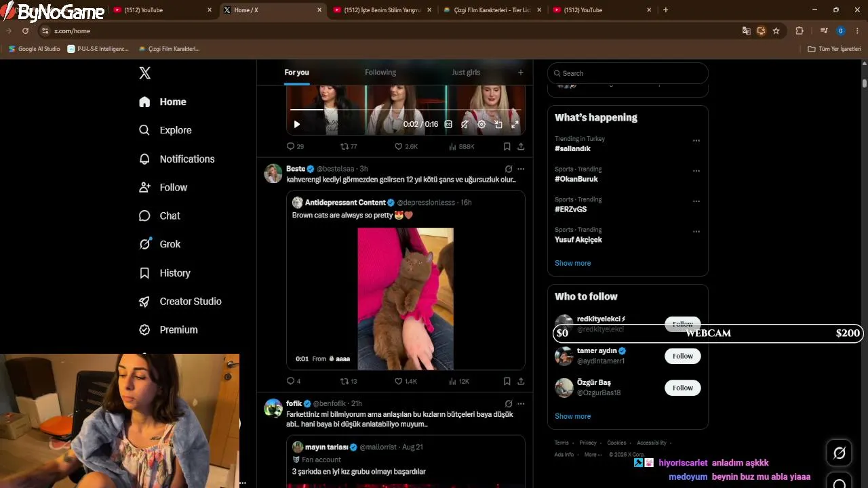Repost the post with 77 reposts
Viewport: 868px width, 488px height.
(349, 146)
